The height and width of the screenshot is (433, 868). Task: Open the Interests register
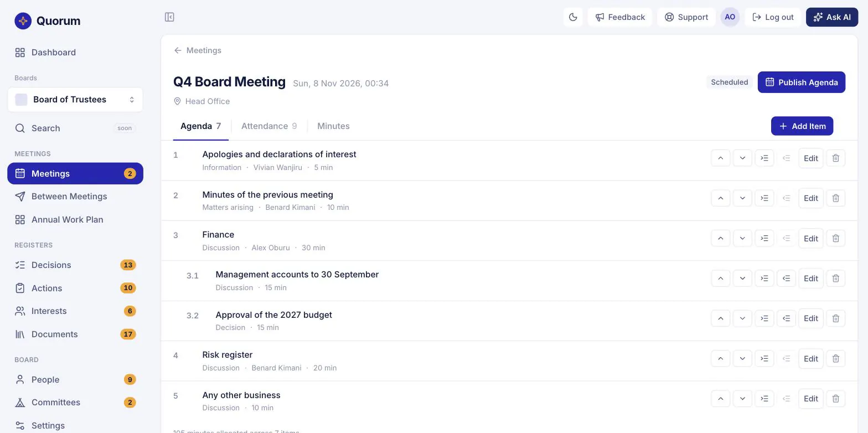point(75,311)
